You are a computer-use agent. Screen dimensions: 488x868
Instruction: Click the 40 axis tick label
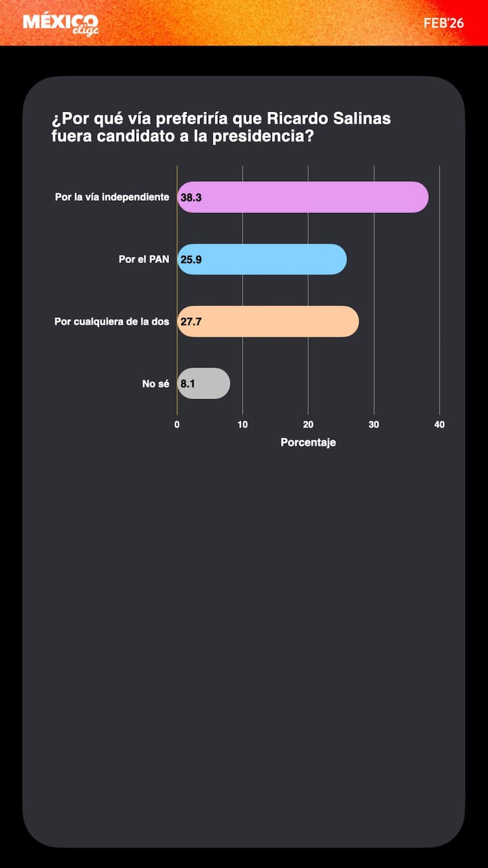(439, 425)
